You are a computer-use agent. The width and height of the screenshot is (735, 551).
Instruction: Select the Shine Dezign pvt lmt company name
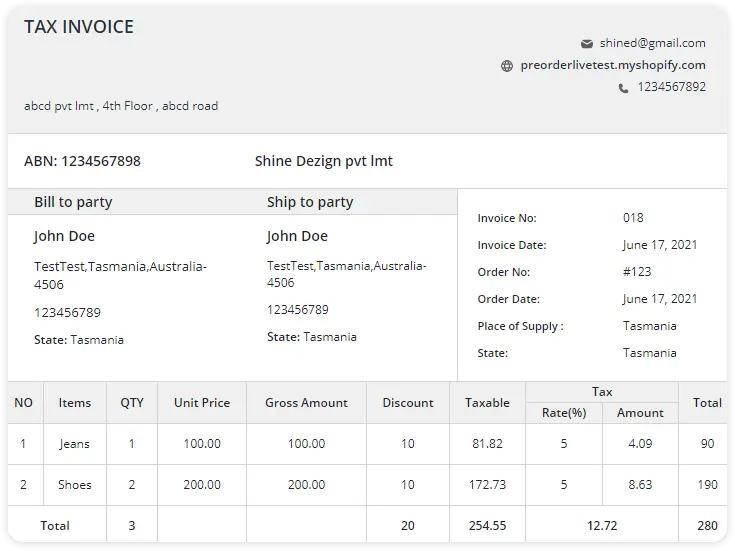click(x=324, y=161)
